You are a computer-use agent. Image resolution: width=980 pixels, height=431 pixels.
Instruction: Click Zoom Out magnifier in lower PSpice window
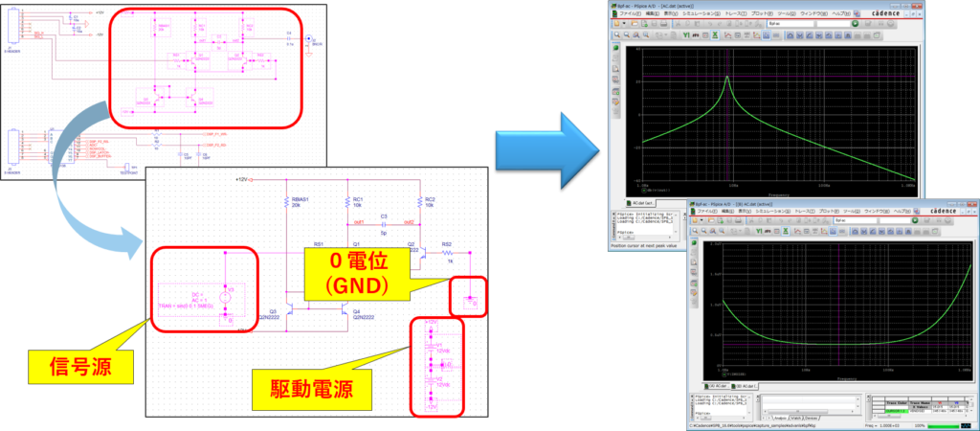[703, 232]
